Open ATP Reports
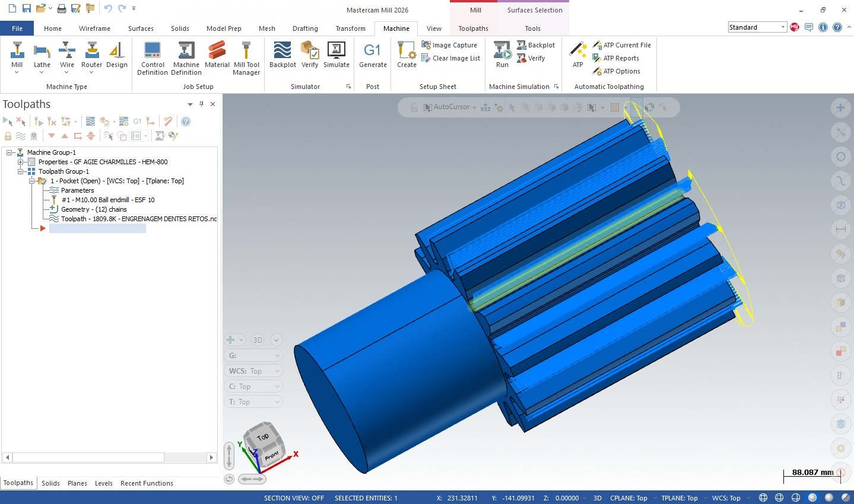The image size is (854, 504). (615, 58)
